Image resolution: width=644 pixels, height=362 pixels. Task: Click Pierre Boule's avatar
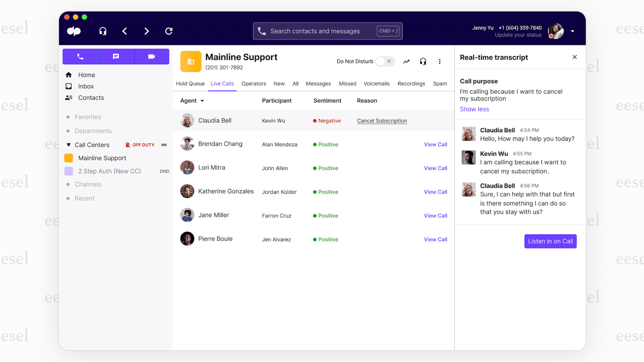(x=187, y=239)
